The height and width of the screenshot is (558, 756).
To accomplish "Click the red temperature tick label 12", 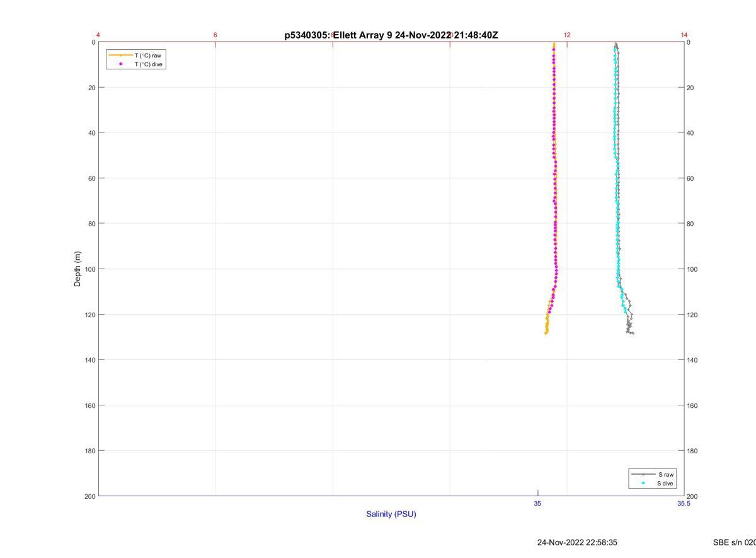I will pos(567,35).
